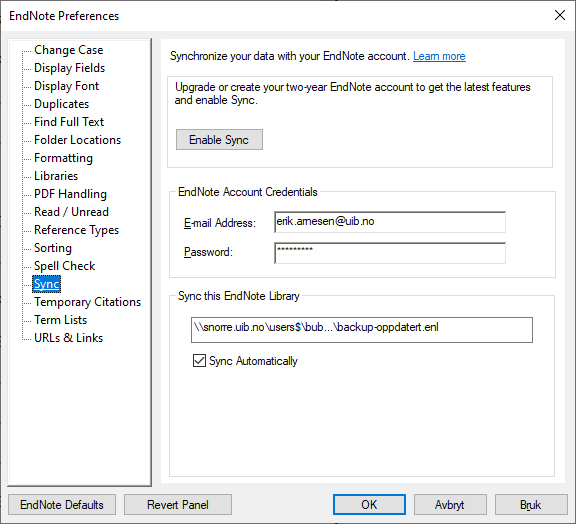Apply changes with Bruk button
576x524 pixels.
[x=531, y=505]
